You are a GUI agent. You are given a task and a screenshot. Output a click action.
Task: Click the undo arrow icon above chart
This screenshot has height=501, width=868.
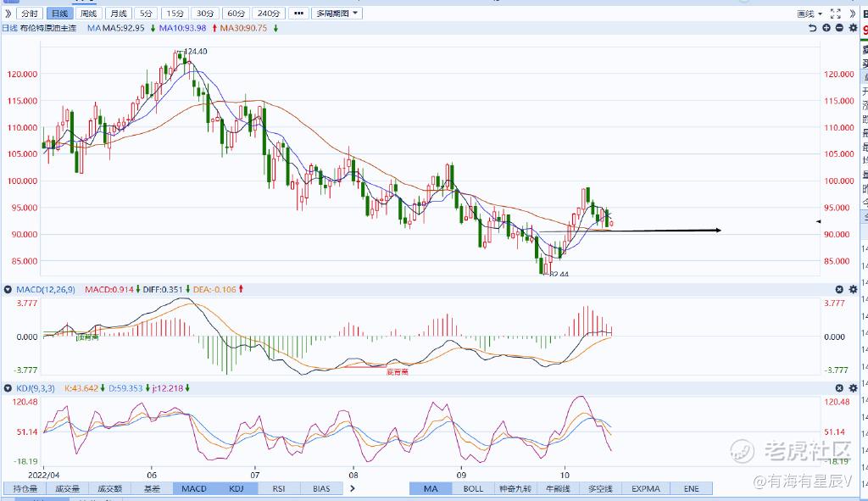(x=812, y=28)
